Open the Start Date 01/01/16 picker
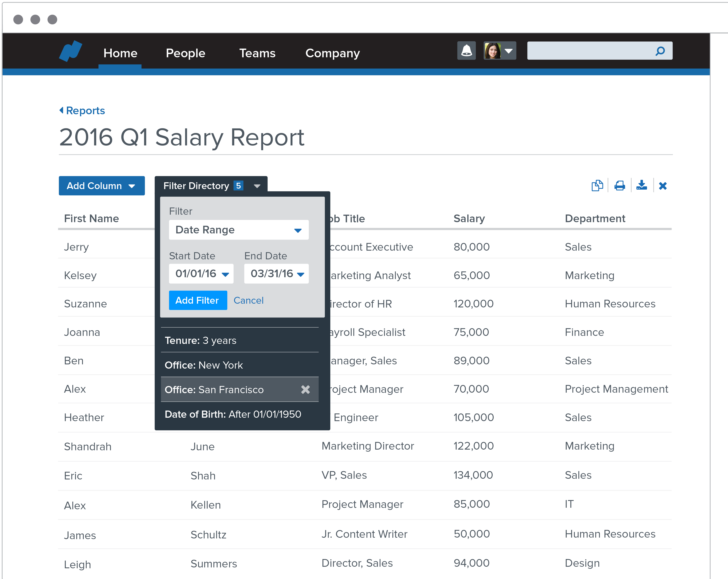Screen dimensions: 728x579 [x=202, y=274]
